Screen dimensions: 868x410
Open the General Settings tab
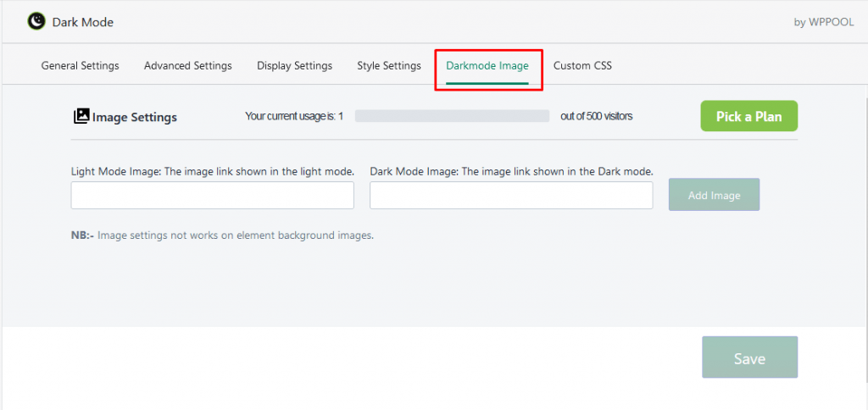pyautogui.click(x=81, y=66)
